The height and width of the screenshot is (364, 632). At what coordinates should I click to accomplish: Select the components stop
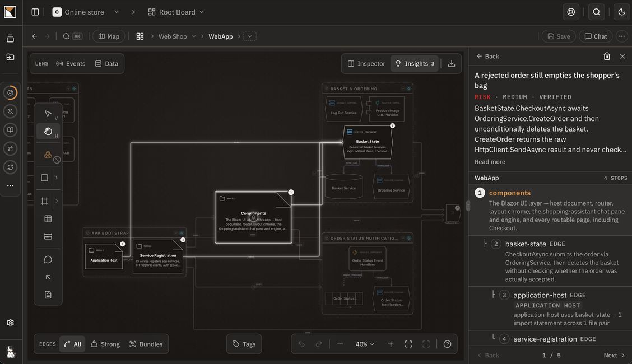(x=550, y=210)
